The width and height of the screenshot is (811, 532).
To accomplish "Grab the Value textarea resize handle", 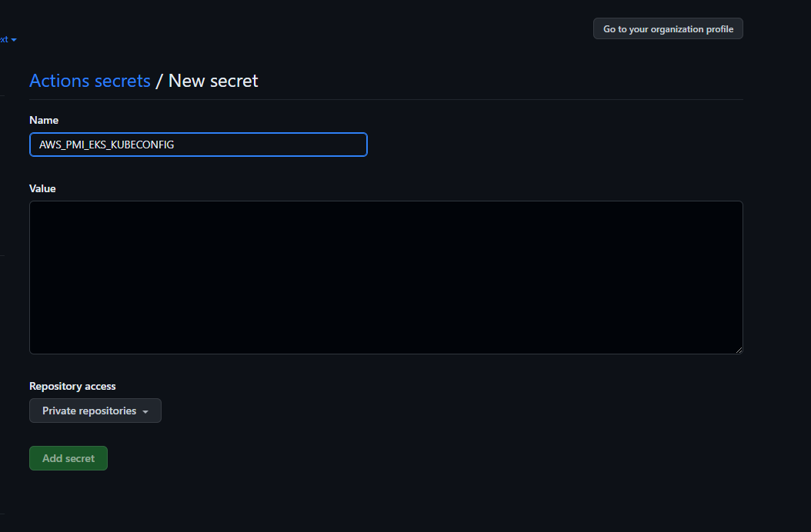I will [x=739, y=350].
